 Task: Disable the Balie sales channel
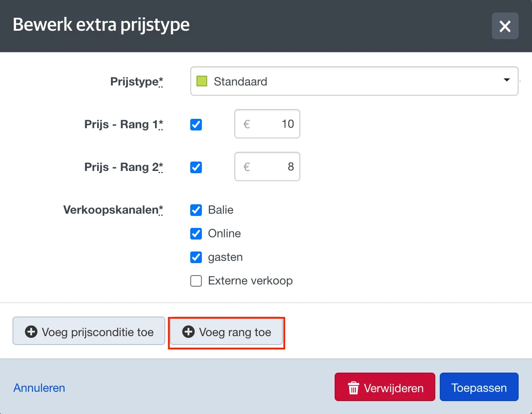196,210
